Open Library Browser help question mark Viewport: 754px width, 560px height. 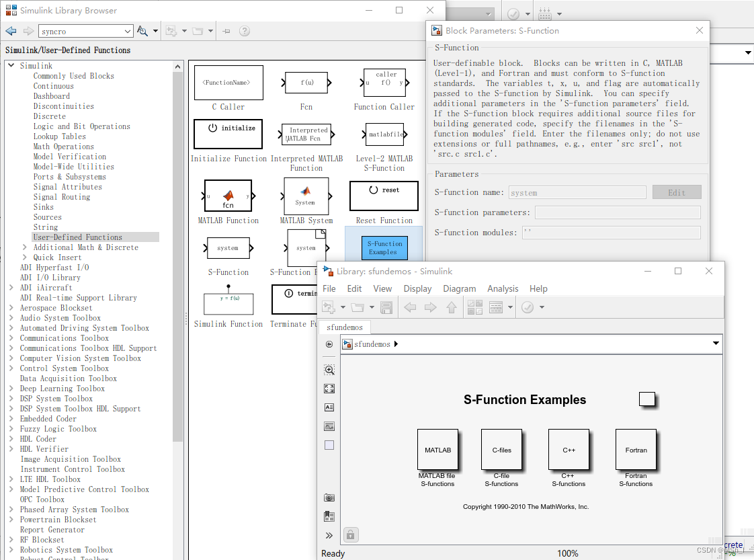[245, 32]
